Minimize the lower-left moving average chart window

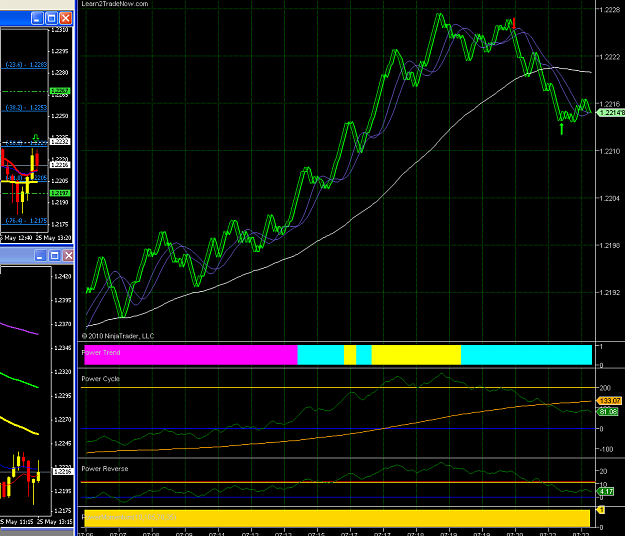(40, 256)
